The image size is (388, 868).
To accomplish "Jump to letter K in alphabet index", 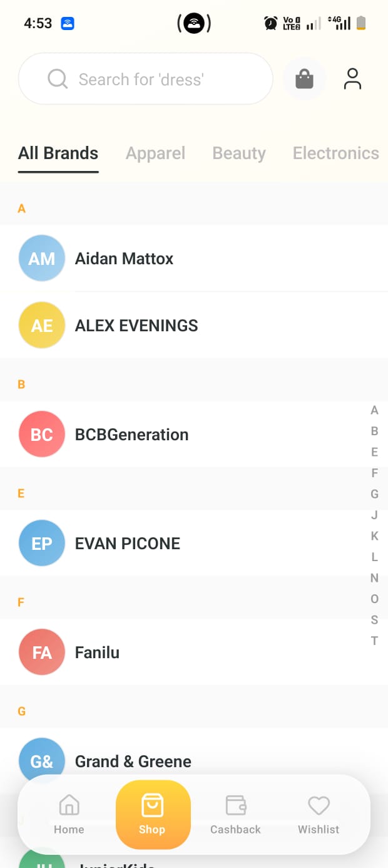I will pos(374,536).
